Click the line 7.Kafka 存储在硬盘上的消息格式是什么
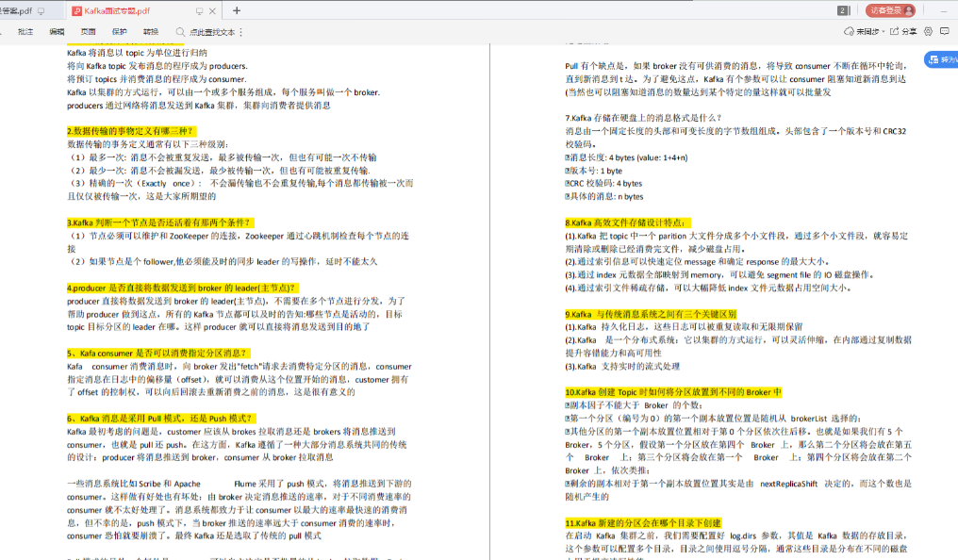 [643, 118]
